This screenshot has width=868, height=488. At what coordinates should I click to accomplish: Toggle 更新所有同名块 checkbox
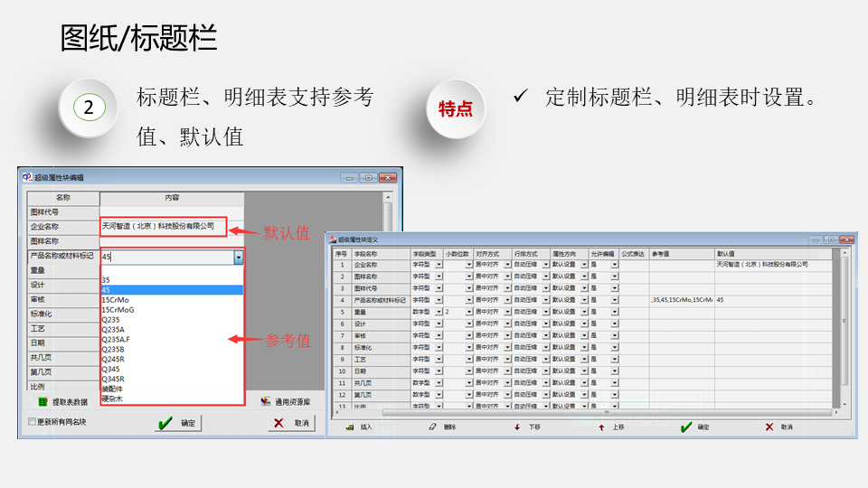[x=32, y=422]
